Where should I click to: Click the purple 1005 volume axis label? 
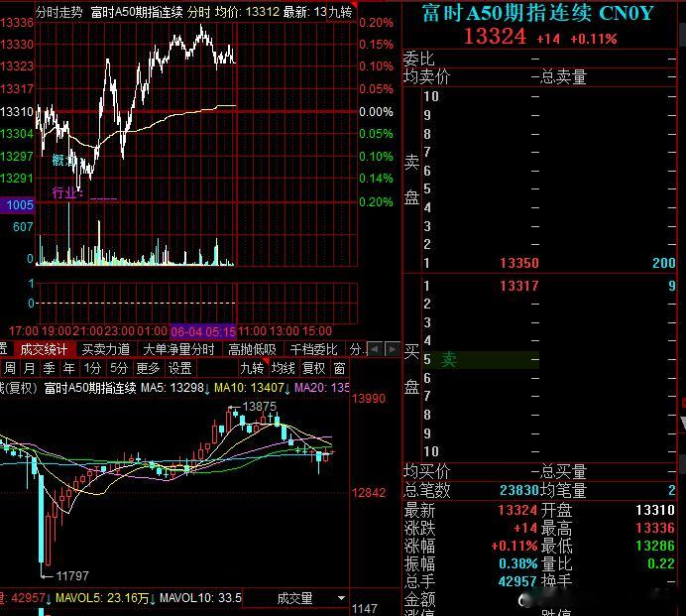coord(18,205)
